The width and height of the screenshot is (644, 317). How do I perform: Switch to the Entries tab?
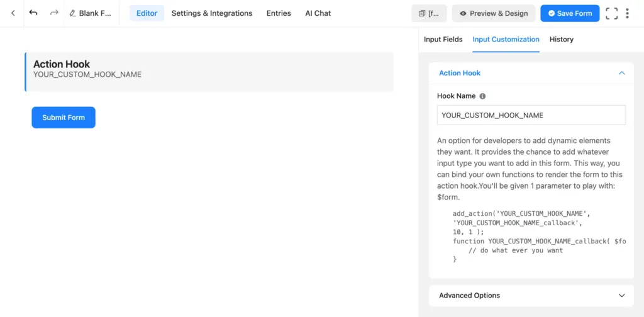pyautogui.click(x=279, y=13)
